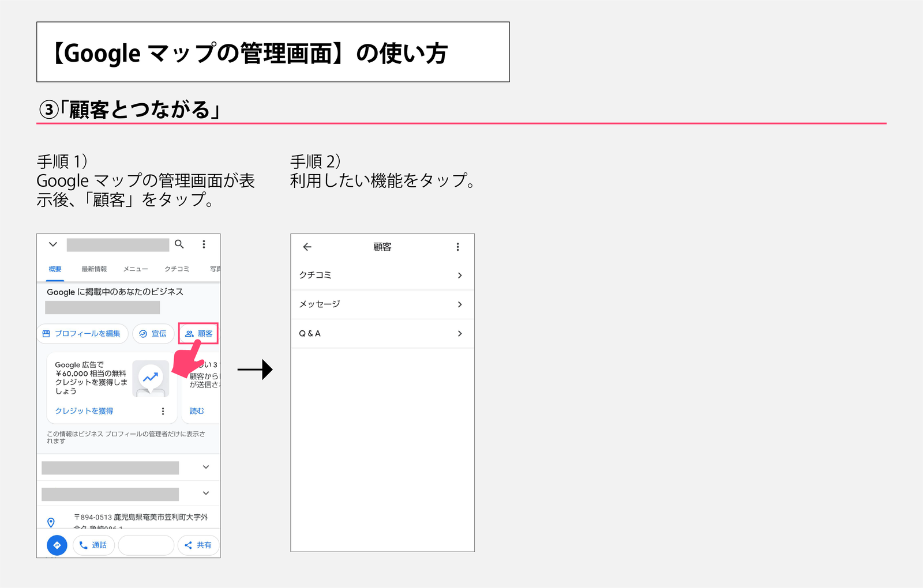The width and height of the screenshot is (923, 588).
Task: Tap the blue directions icon button
Action: click(57, 545)
